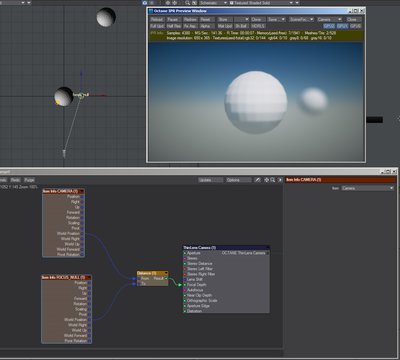Click the Reload button in Octane preview
The width and height of the screenshot is (400, 360).
[157, 19]
